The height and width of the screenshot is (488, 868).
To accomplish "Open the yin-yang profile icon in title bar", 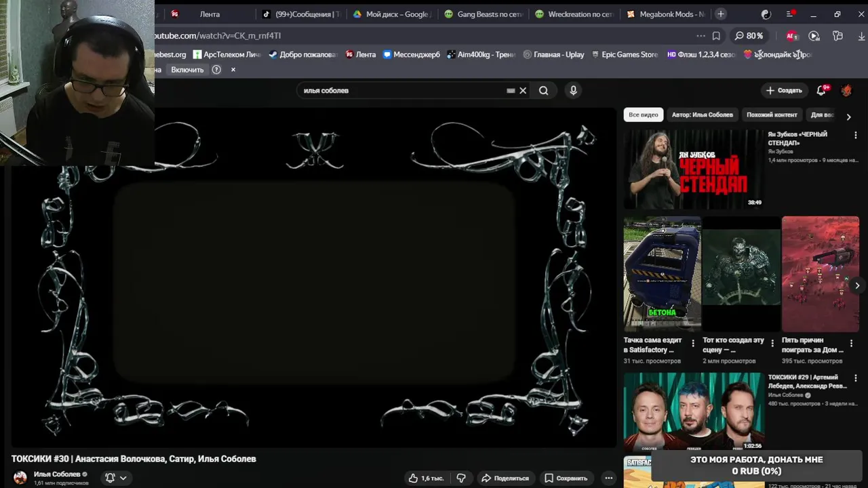I will (x=766, y=14).
